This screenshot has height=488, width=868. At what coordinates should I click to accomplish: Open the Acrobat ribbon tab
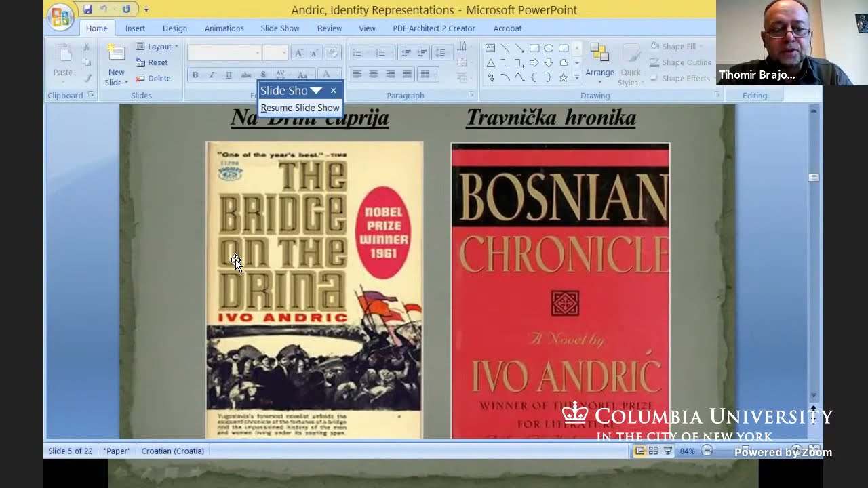[507, 28]
